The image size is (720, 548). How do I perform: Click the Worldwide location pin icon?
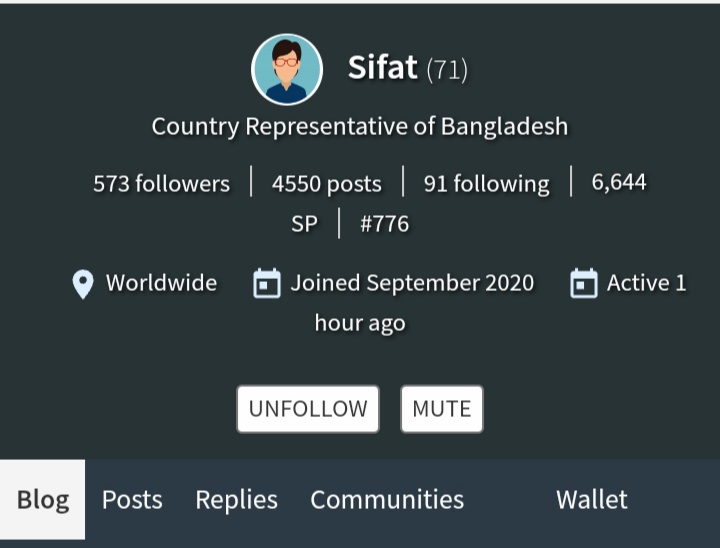(x=83, y=284)
